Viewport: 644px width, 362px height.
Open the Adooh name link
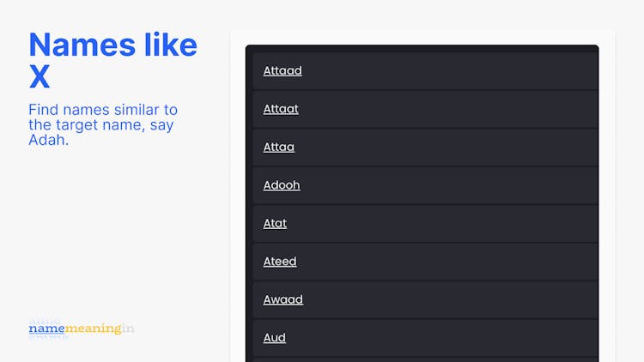click(x=282, y=185)
